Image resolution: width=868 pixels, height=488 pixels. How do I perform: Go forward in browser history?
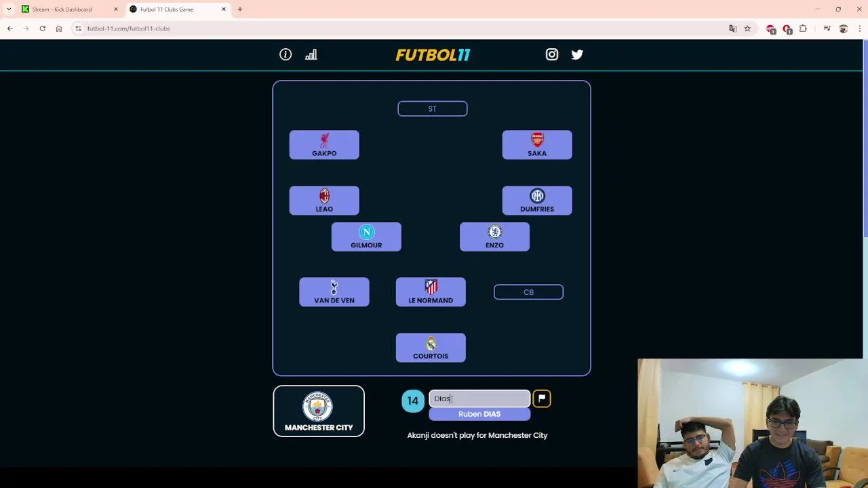(26, 28)
